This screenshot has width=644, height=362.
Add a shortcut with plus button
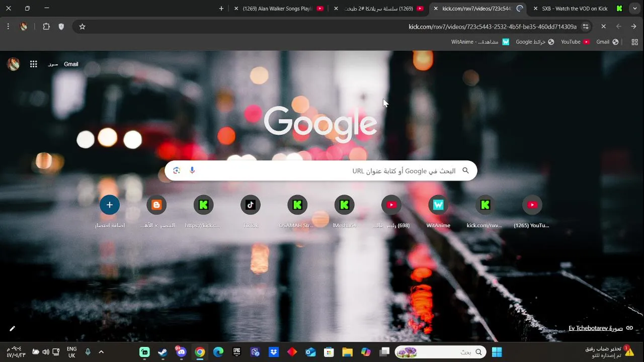pos(110,205)
